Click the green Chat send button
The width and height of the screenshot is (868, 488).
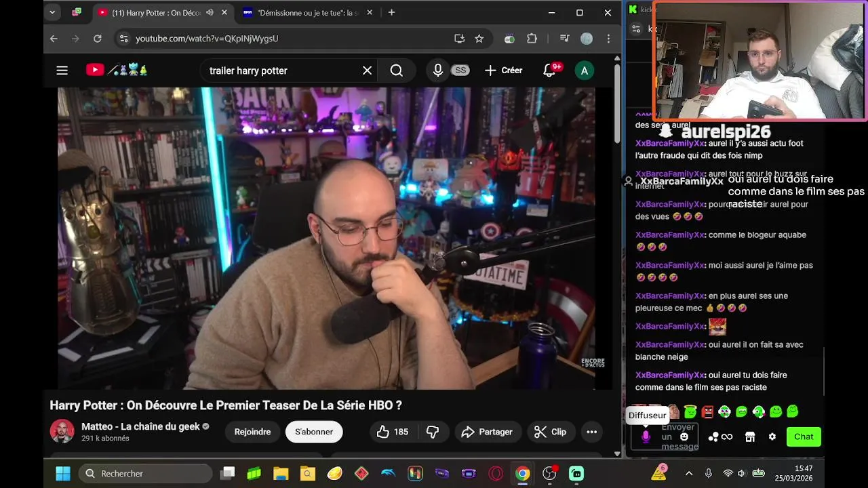pos(804,436)
